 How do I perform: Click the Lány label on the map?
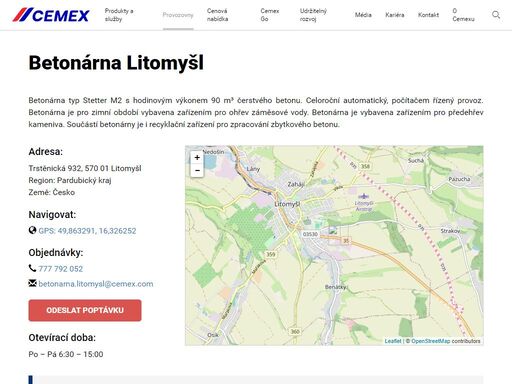(253, 169)
